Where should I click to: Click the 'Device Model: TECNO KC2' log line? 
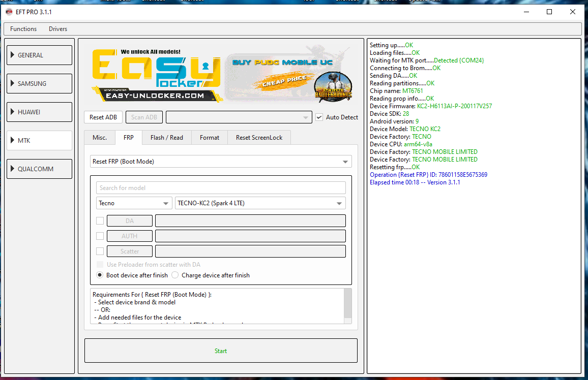(x=405, y=129)
